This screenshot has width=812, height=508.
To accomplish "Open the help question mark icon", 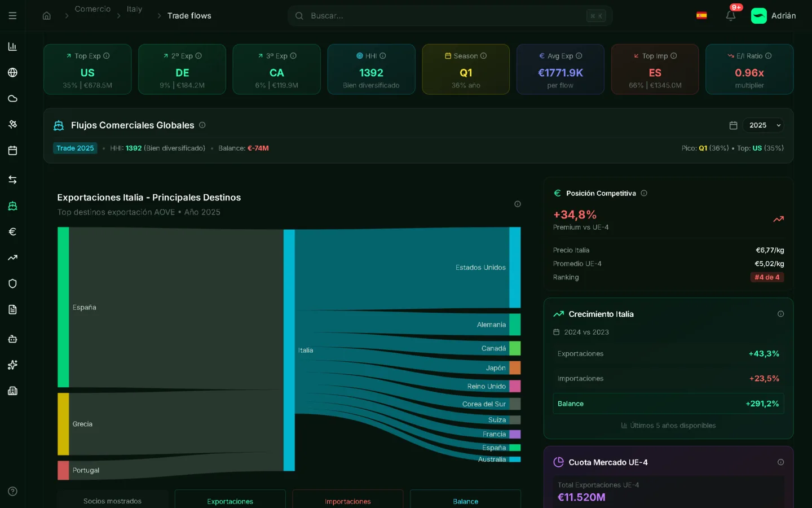I will pos(12,491).
